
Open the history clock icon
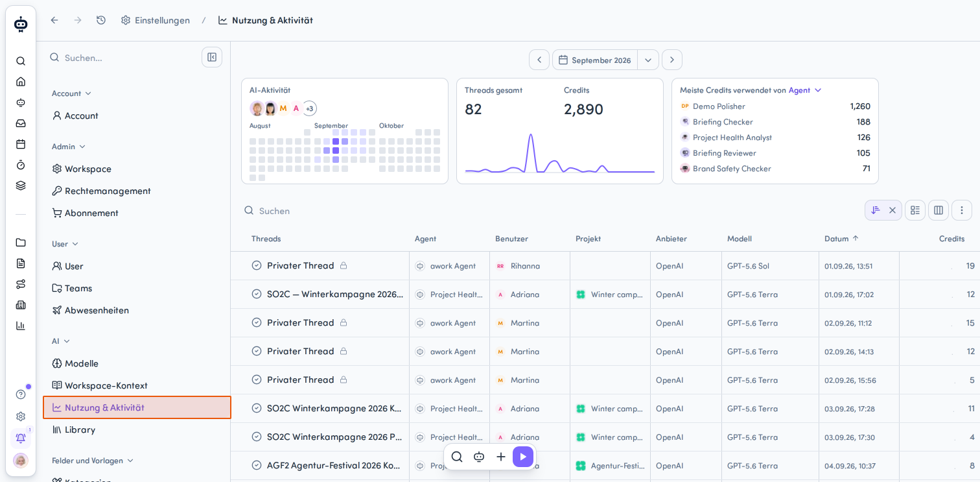click(101, 20)
